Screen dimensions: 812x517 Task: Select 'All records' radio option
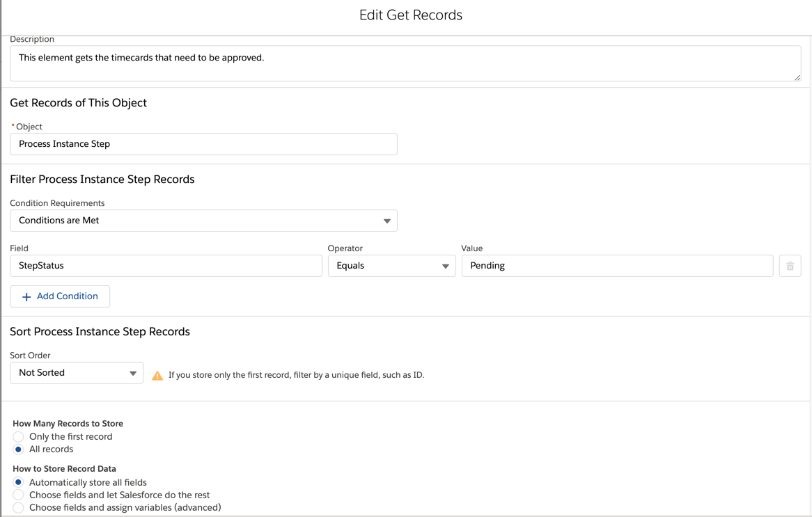(19, 450)
